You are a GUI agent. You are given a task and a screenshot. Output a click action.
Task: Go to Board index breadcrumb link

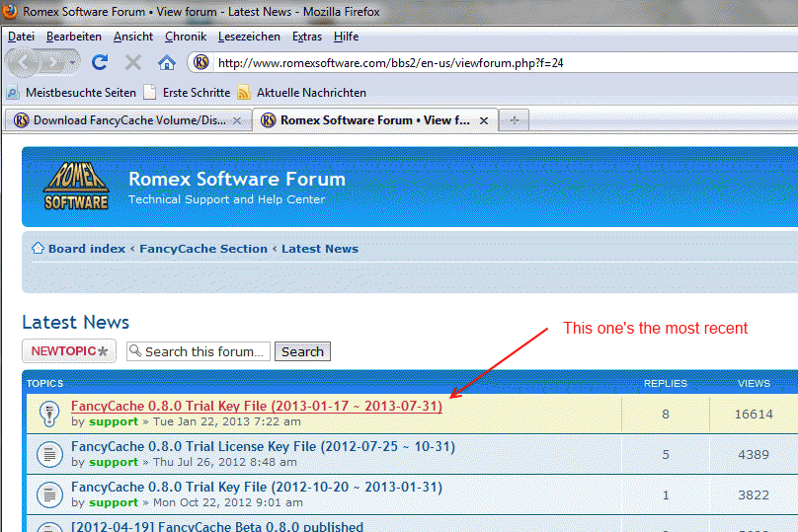(x=87, y=249)
